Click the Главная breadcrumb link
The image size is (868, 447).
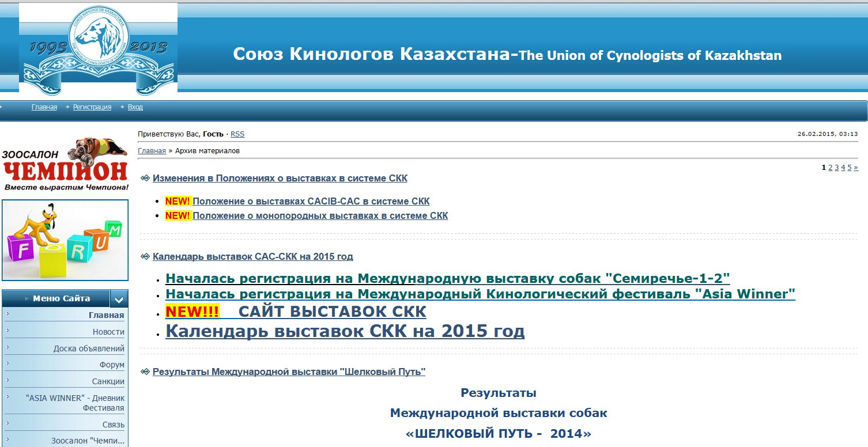click(x=152, y=151)
